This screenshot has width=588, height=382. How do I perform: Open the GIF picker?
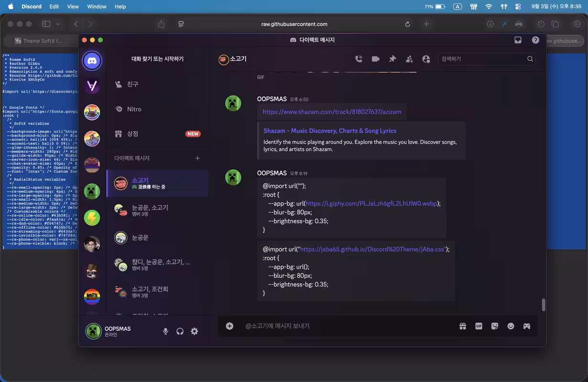(x=479, y=326)
